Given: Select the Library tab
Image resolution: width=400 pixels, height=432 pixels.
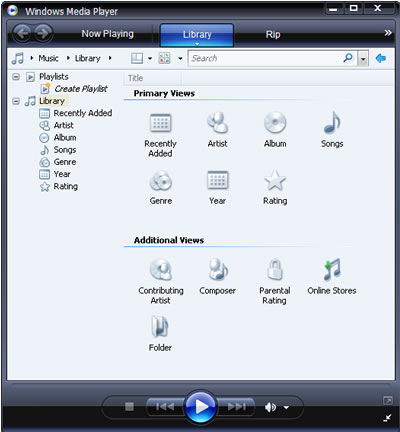Looking at the screenshot, I should [x=197, y=35].
